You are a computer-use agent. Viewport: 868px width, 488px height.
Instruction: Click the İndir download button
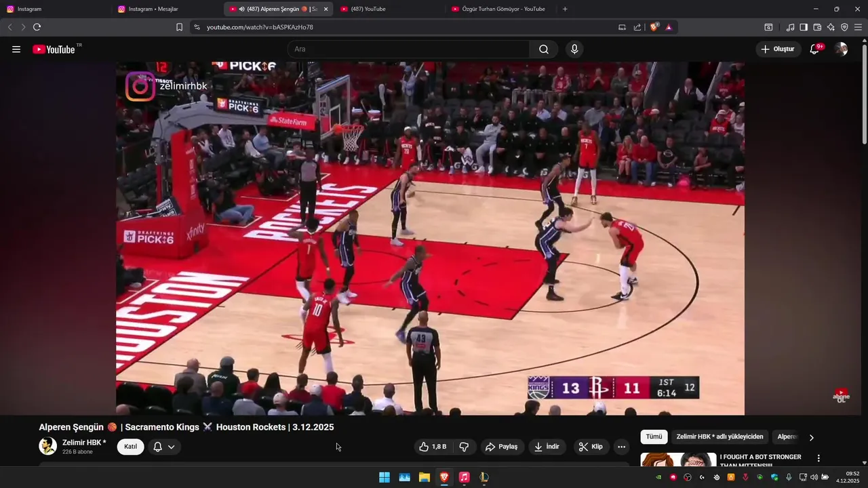(547, 447)
